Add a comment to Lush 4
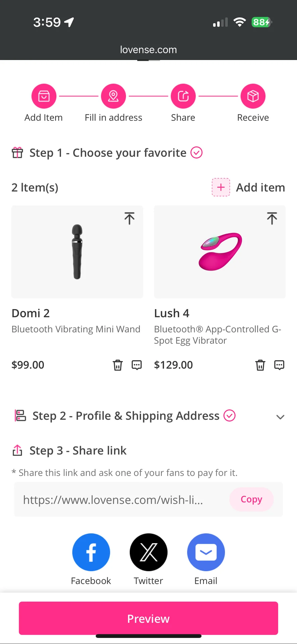Viewport: 297px width, 644px height. pyautogui.click(x=279, y=365)
